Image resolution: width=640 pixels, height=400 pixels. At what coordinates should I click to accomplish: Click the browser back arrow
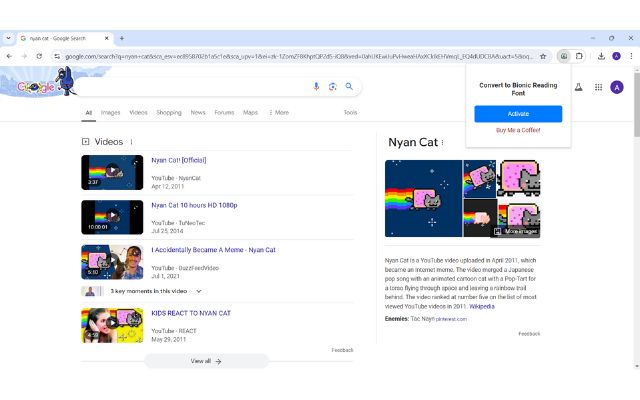click(x=9, y=56)
